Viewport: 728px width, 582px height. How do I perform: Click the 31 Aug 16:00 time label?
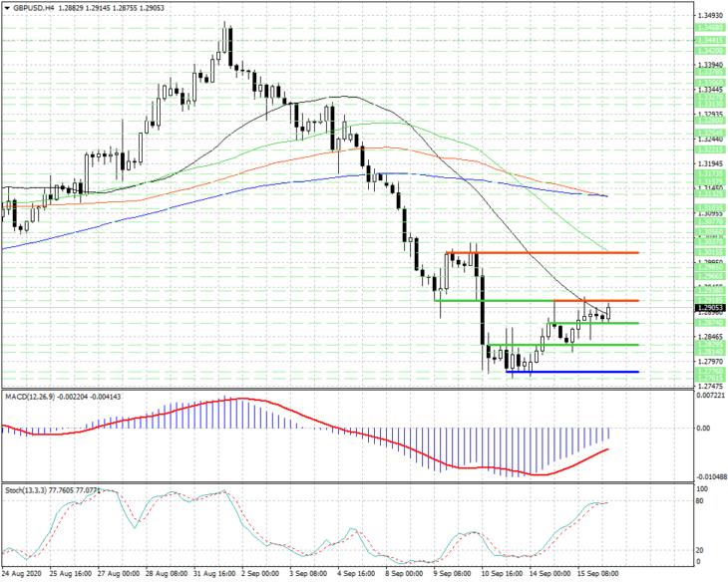coord(214,574)
